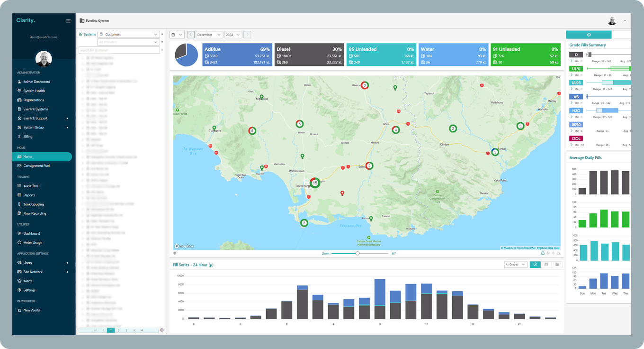Click the info icon tab in right panel
This screenshot has width=644, height=349.
pos(589,35)
